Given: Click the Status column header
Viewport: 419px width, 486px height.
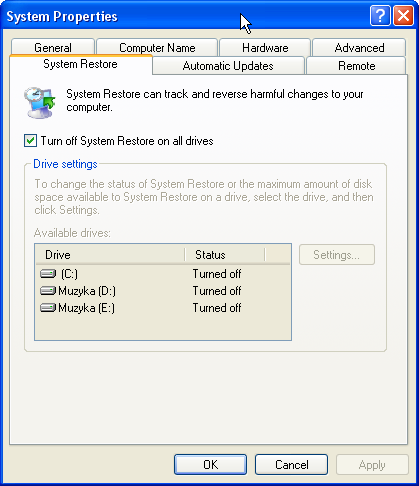Looking at the screenshot, I should tap(225, 255).
